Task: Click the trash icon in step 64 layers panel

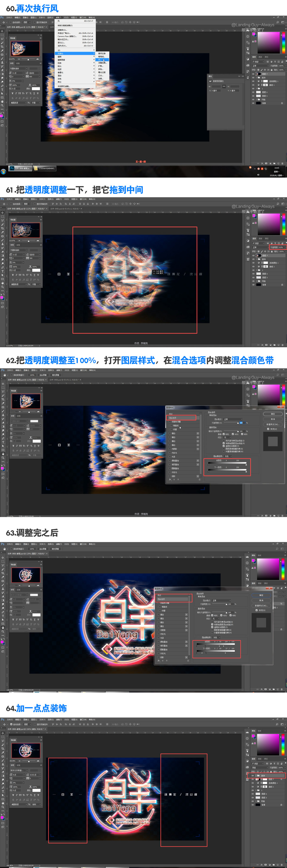Action: pyautogui.click(x=282, y=864)
